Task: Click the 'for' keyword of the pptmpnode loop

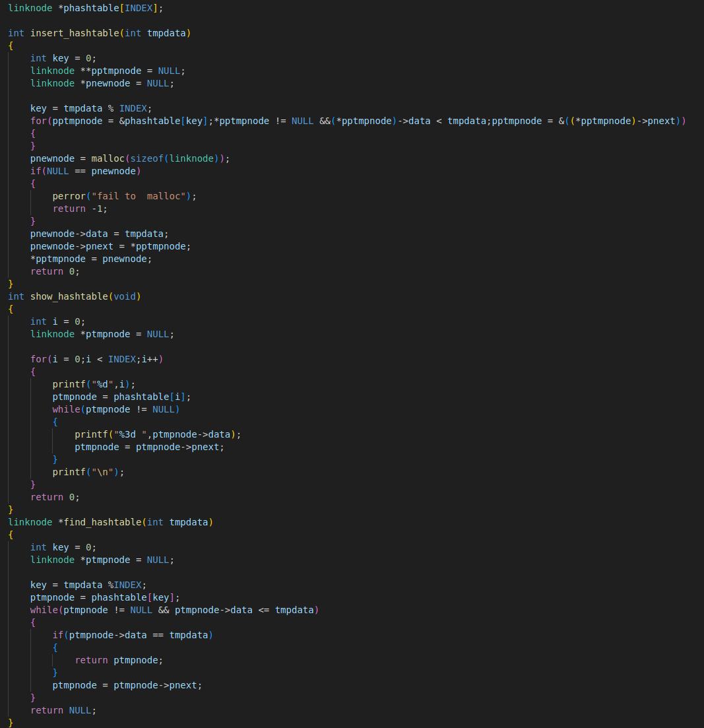Action: [38, 121]
